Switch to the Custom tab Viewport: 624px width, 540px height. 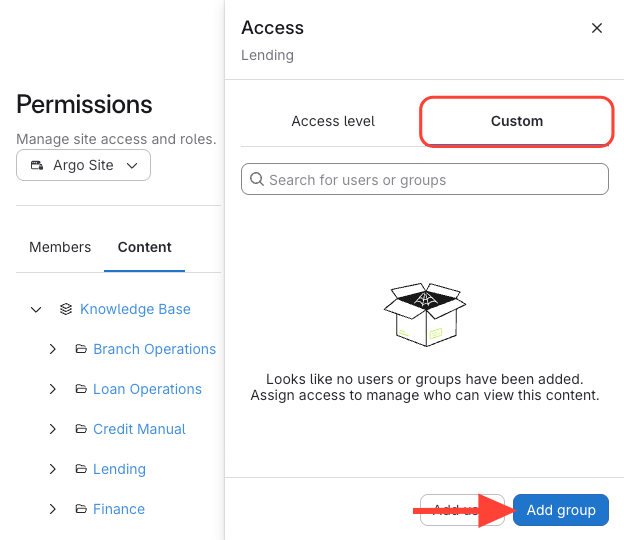pyautogui.click(x=516, y=121)
